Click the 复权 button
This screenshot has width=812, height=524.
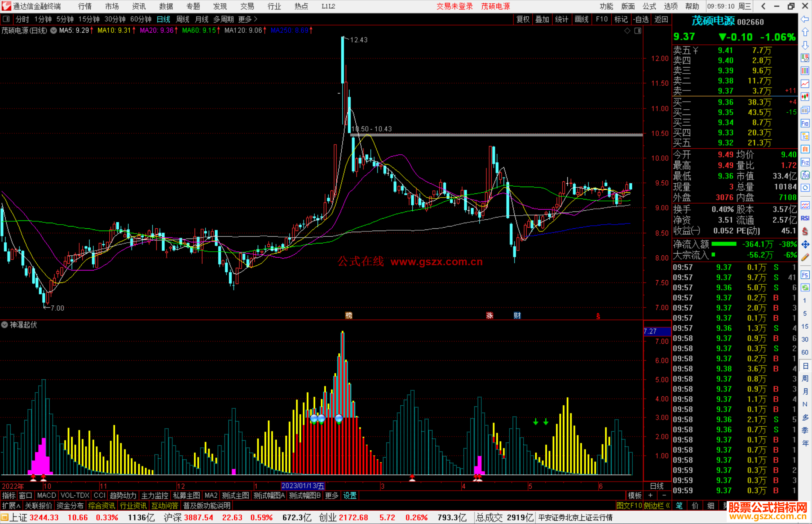click(x=523, y=19)
